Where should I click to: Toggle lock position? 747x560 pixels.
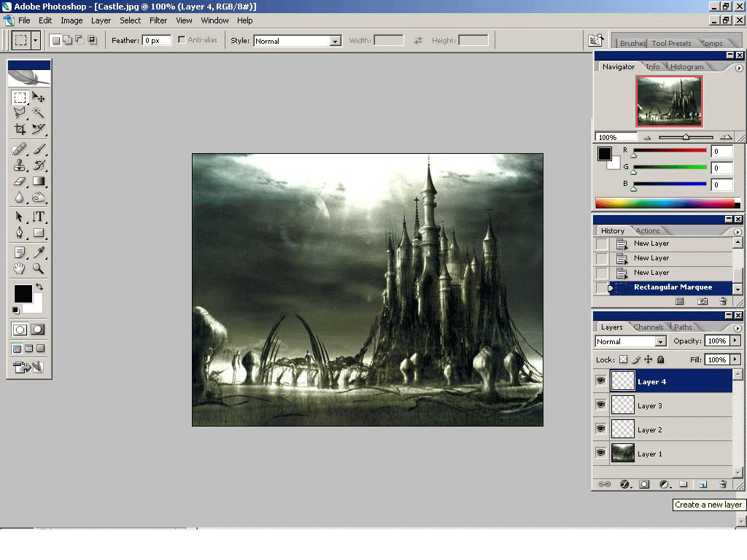pyautogui.click(x=649, y=359)
